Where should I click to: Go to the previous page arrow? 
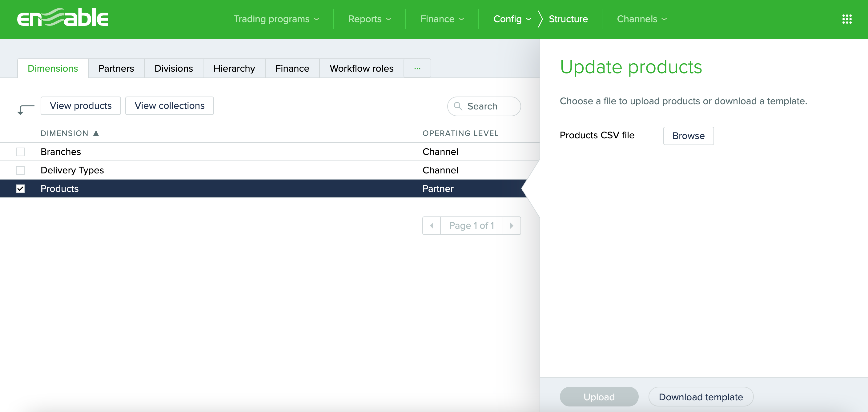click(x=431, y=225)
